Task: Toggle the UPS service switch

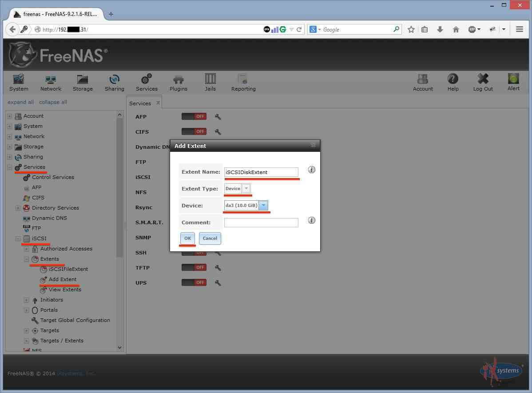Action: (194, 282)
